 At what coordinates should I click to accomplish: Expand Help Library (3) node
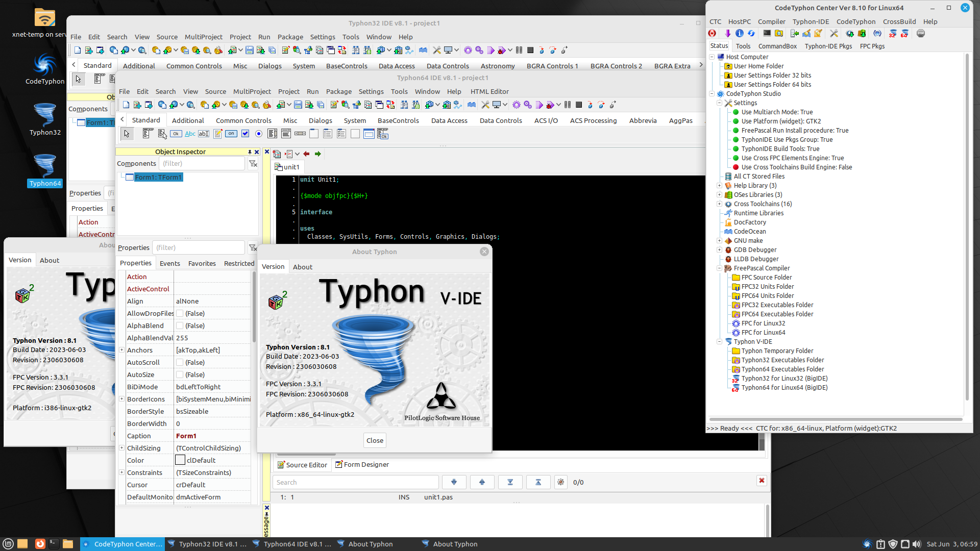click(719, 186)
